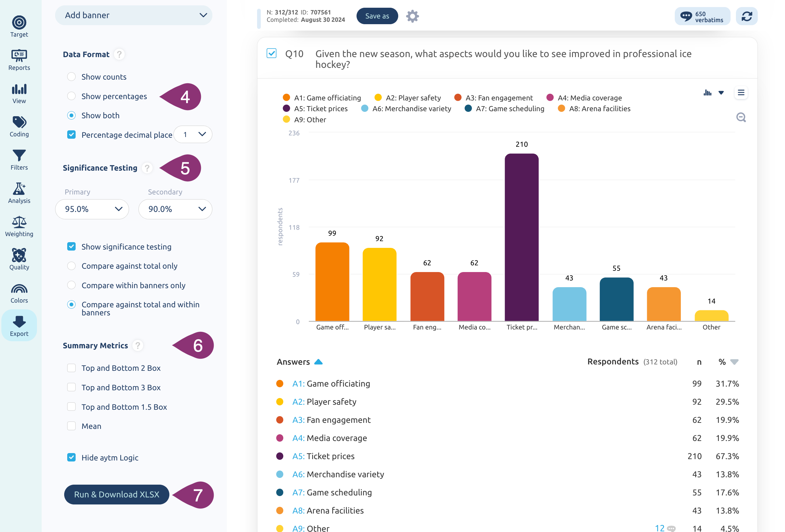Open the Add banner dropdown
This screenshot has height=532, width=785.
[133, 15]
